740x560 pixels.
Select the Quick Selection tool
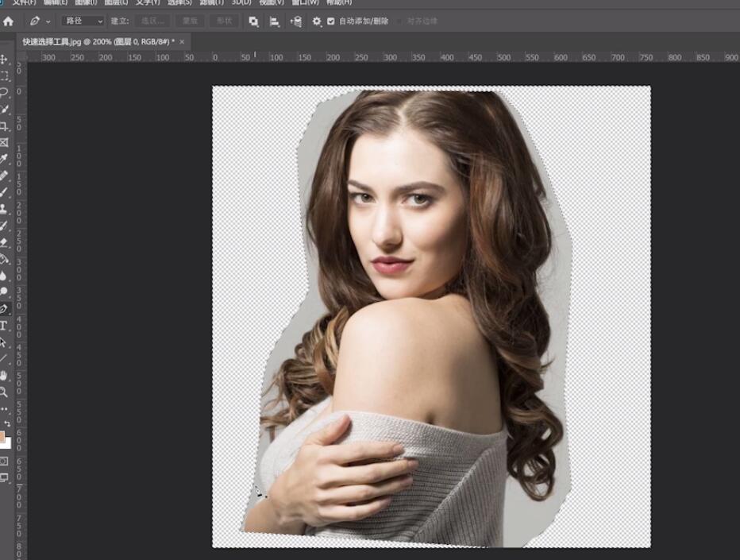[x=4, y=109]
